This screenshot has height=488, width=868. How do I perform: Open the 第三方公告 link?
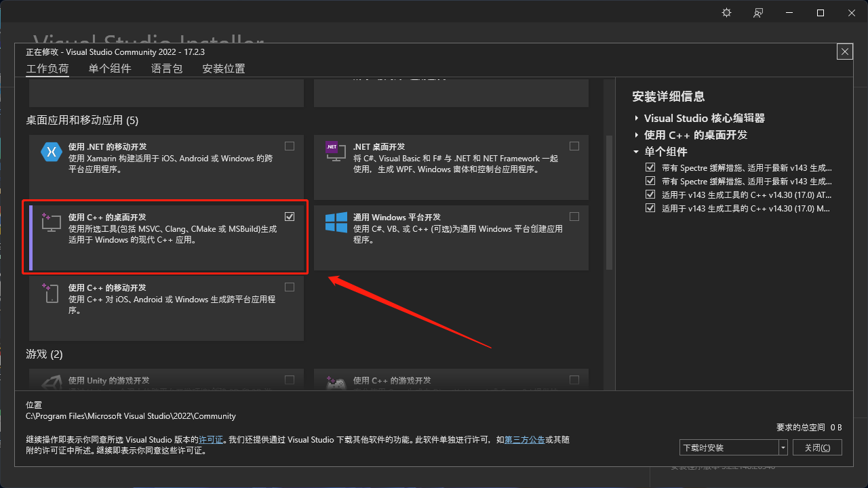(x=525, y=440)
